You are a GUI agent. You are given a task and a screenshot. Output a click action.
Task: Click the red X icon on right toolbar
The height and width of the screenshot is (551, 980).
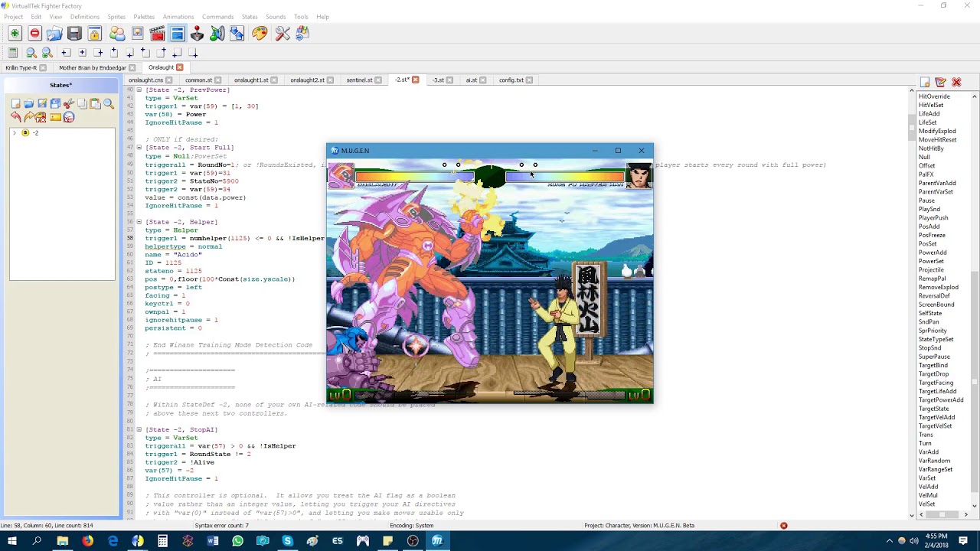pyautogui.click(x=956, y=82)
